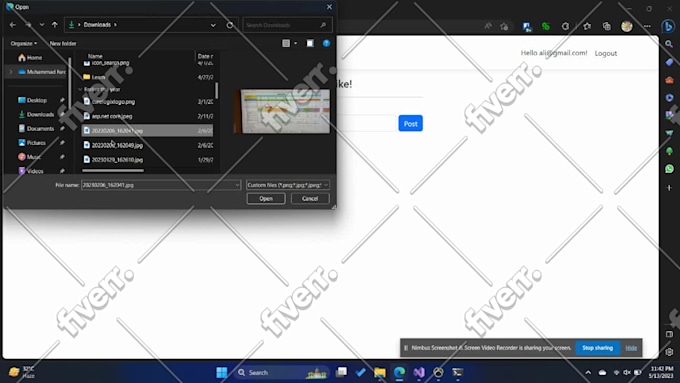This screenshot has width=680, height=383.
Task: Create a New folder
Action: [63, 43]
